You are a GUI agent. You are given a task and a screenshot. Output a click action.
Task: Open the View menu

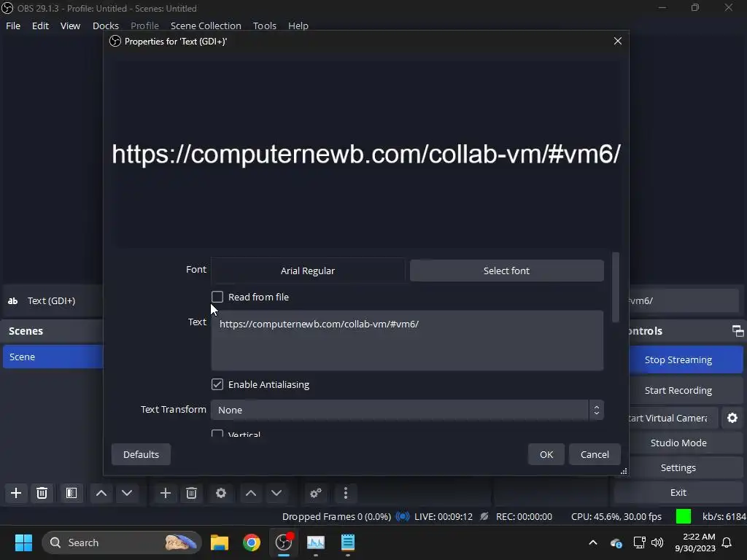(x=70, y=26)
